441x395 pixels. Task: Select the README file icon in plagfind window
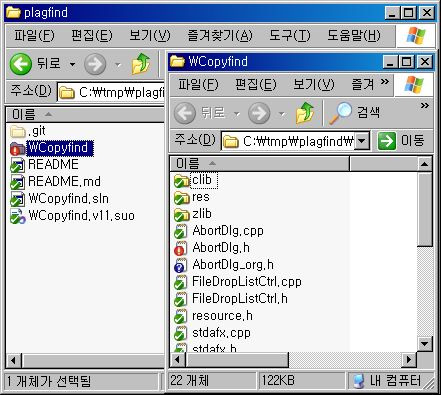coord(18,165)
